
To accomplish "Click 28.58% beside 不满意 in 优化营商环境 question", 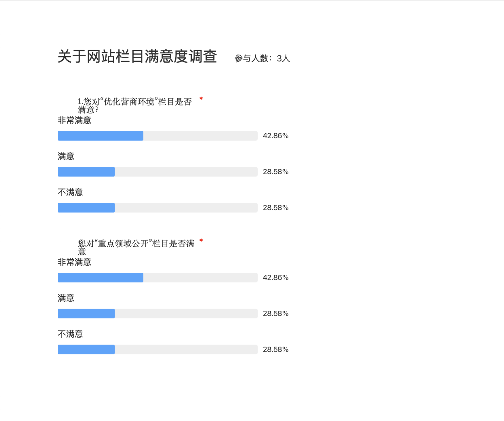I will click(x=275, y=208).
